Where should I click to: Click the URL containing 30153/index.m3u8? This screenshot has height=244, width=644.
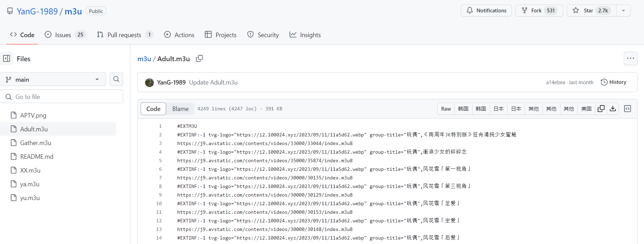265,212
